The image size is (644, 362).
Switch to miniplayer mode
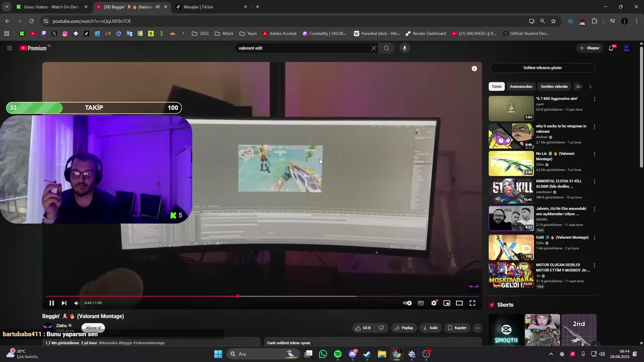click(x=446, y=303)
